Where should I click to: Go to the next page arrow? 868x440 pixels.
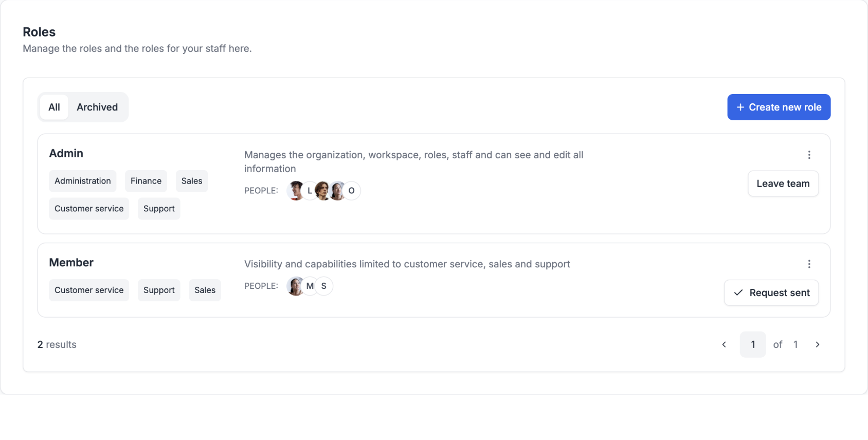(x=817, y=344)
